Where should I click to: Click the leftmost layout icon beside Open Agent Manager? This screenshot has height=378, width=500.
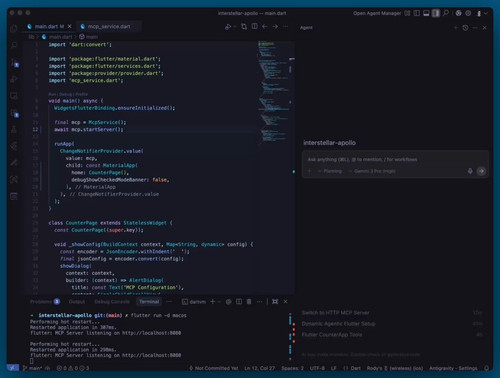click(407, 13)
